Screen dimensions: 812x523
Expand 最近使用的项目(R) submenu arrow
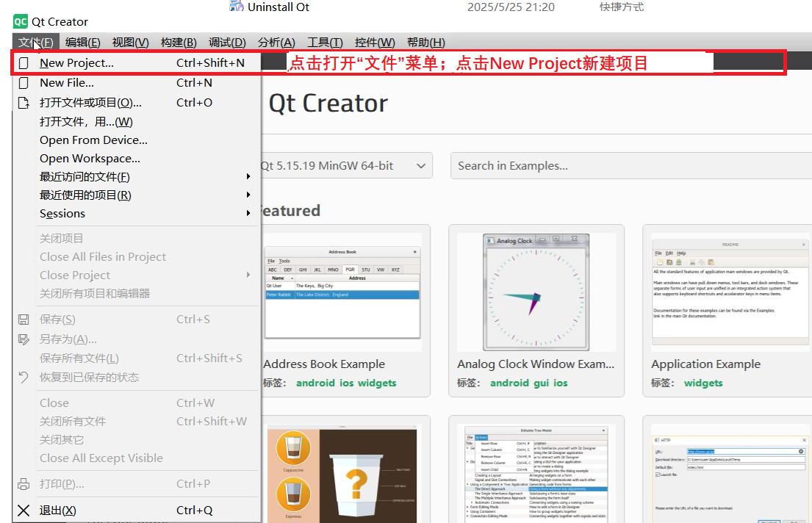tap(248, 195)
